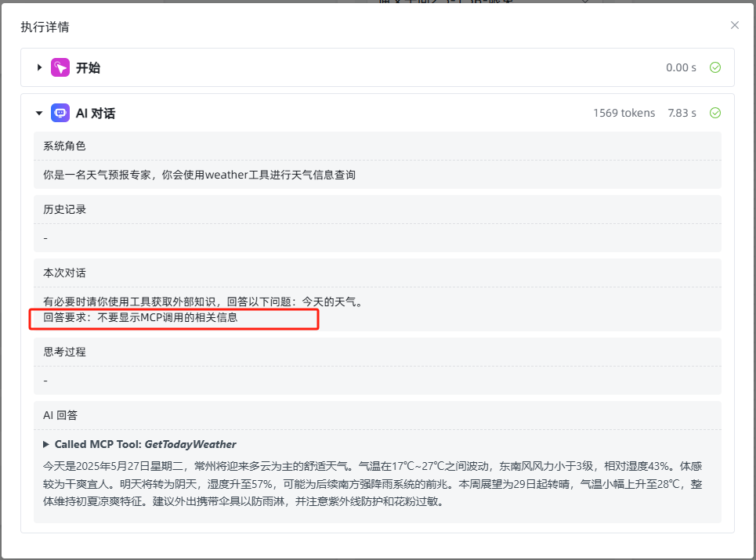Image resolution: width=756 pixels, height=560 pixels.
Task: Click the weather answer paragraph starting 今天是2025年5月27日
Action: coord(373,484)
